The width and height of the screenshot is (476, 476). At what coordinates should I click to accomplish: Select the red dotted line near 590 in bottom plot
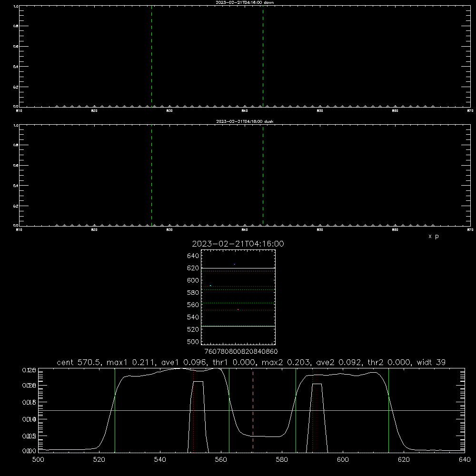pyautogui.click(x=312, y=410)
